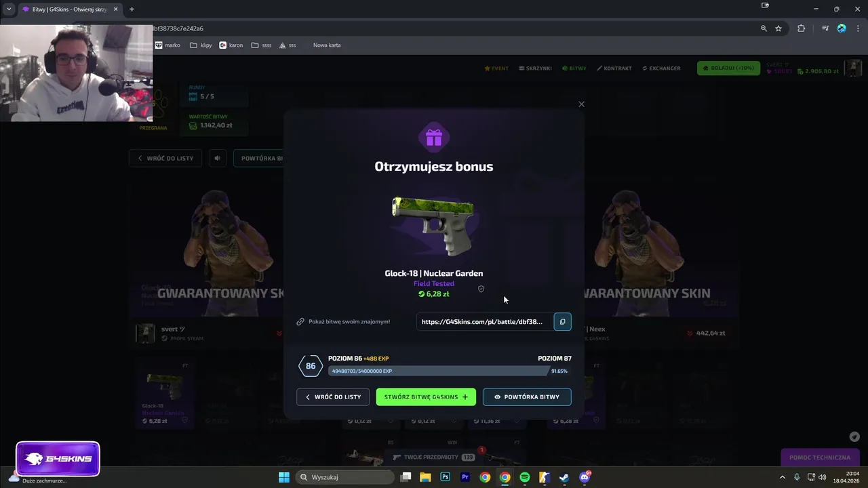868x488 pixels.
Task: Open the Chrome extensions puzzle icon
Action: (x=801, y=28)
